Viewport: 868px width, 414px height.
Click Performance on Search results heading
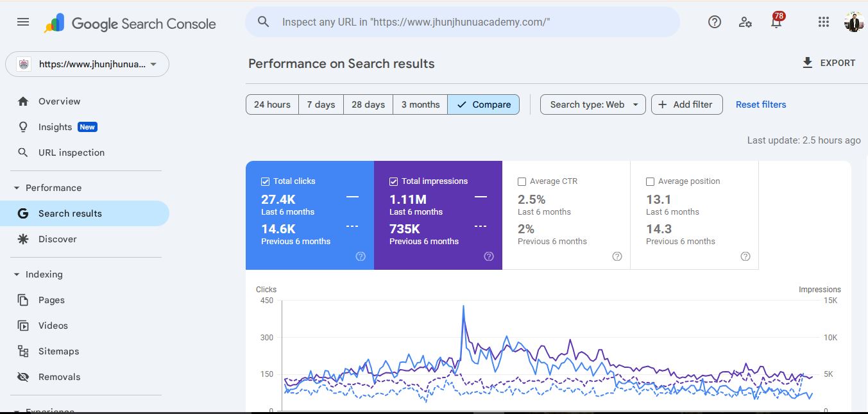(341, 63)
